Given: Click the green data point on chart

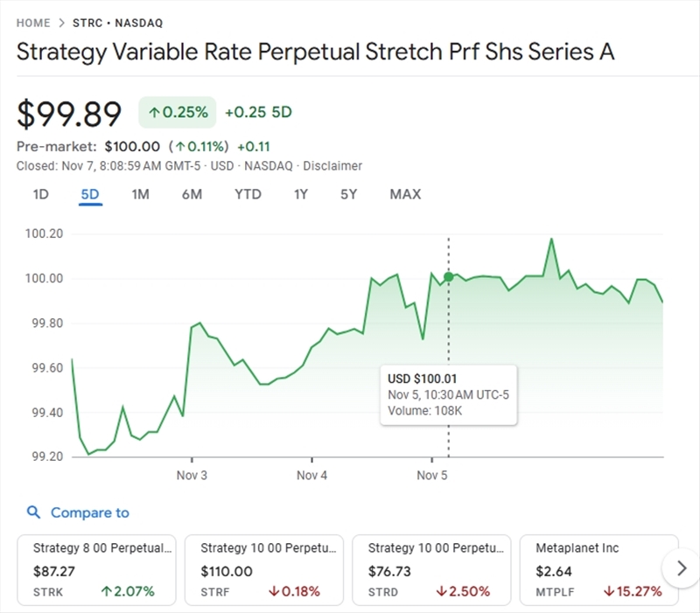Looking at the screenshot, I should (x=449, y=276).
